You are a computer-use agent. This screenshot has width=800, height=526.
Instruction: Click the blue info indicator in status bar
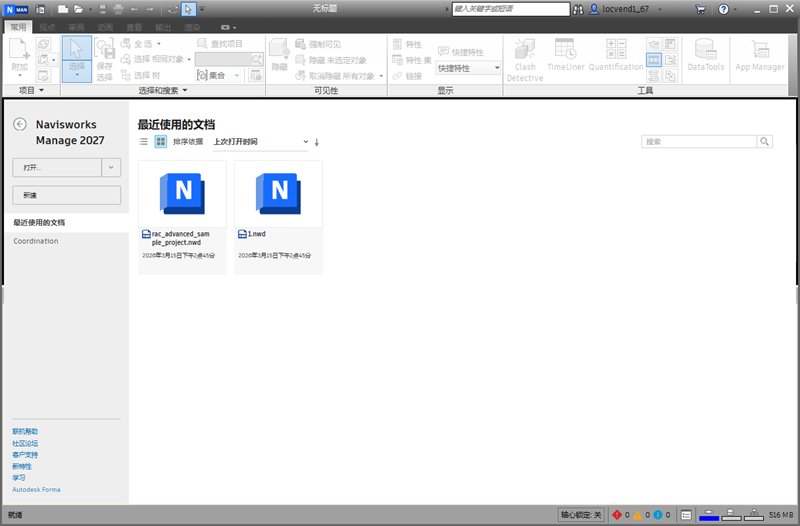(658, 515)
